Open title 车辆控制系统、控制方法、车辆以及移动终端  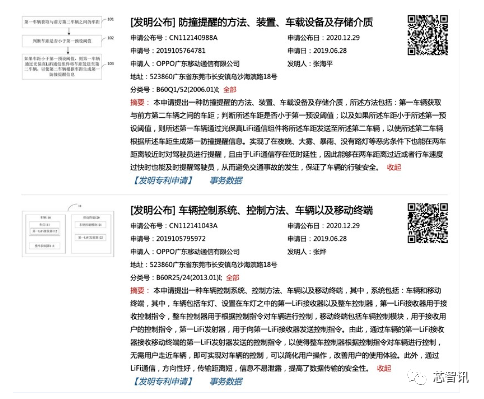tap(275, 210)
